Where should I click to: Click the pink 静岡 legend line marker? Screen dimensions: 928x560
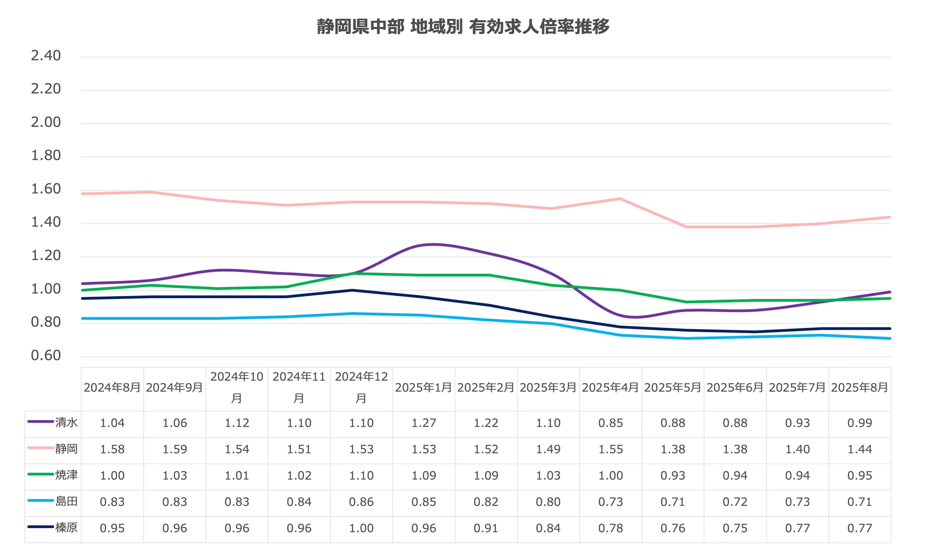(40, 448)
